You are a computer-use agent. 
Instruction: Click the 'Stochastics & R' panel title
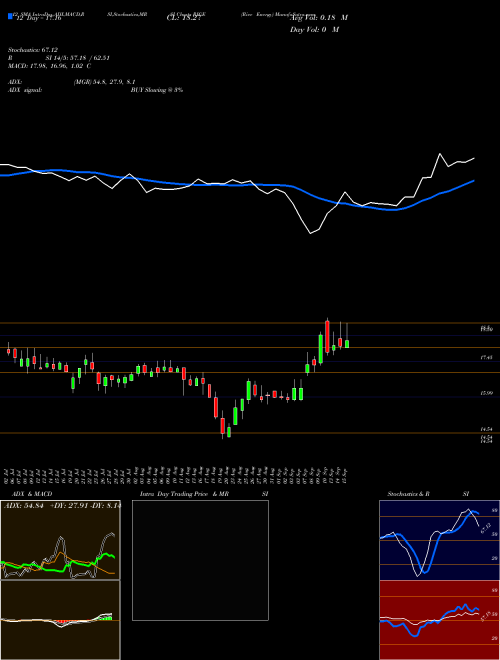[409, 494]
